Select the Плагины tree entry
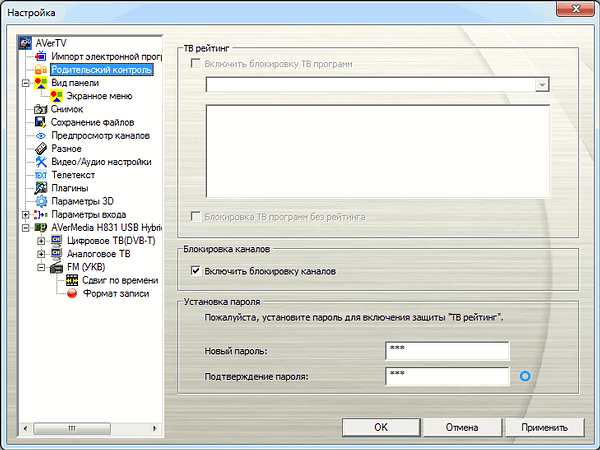 coord(70,188)
